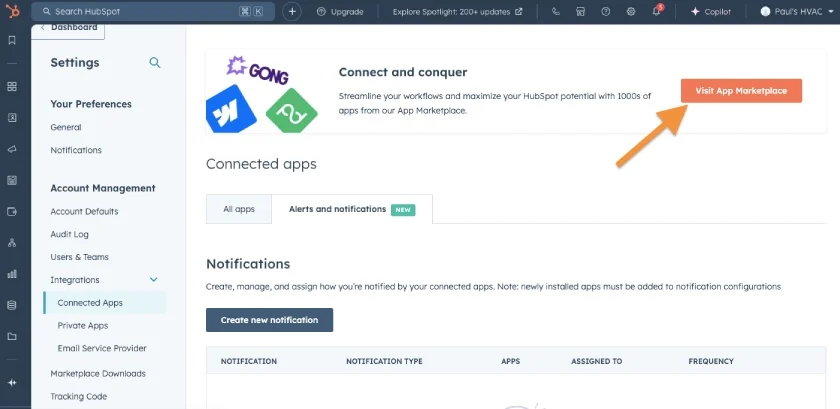Open Explore Spotlight: 200+ updates link
The width and height of the screenshot is (840, 409).
click(457, 11)
